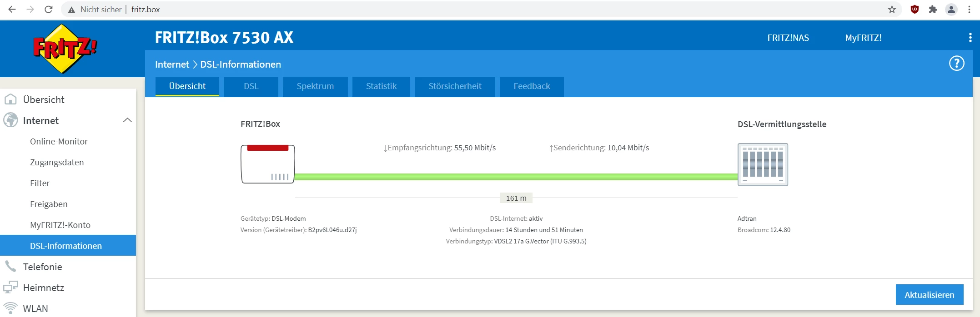Click the 'DSL-Vermittlungsstelle' heading

point(782,124)
